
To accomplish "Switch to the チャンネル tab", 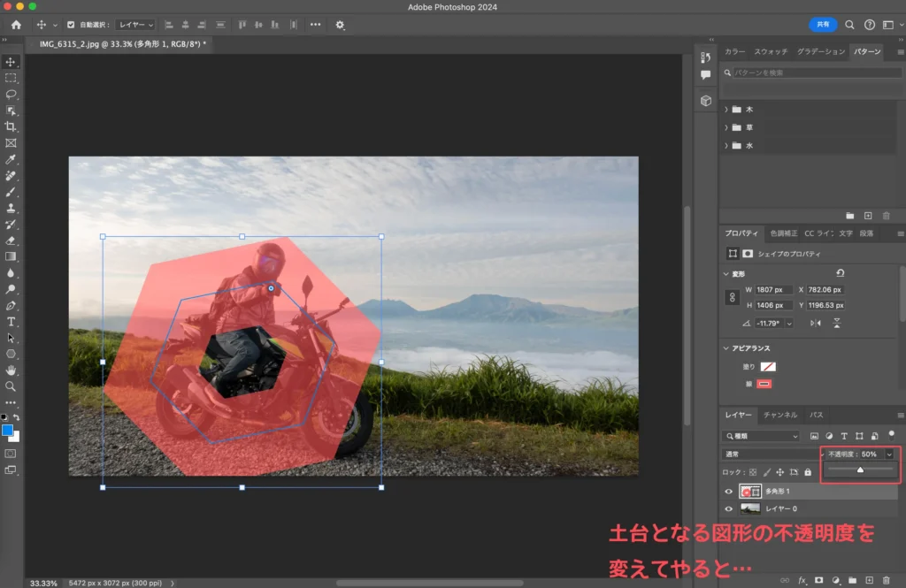I will coord(779,415).
